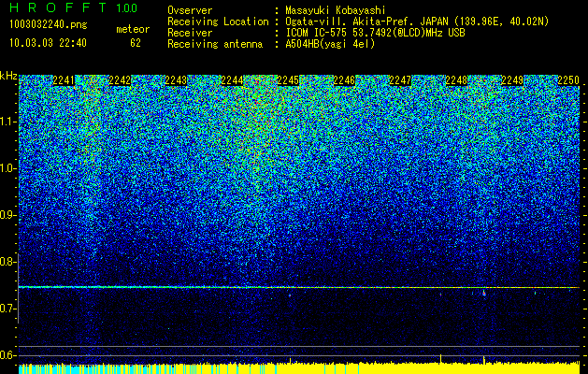588x374 pixels.
Task: Click the 0.7 frequency axis label
Action: 7,309
